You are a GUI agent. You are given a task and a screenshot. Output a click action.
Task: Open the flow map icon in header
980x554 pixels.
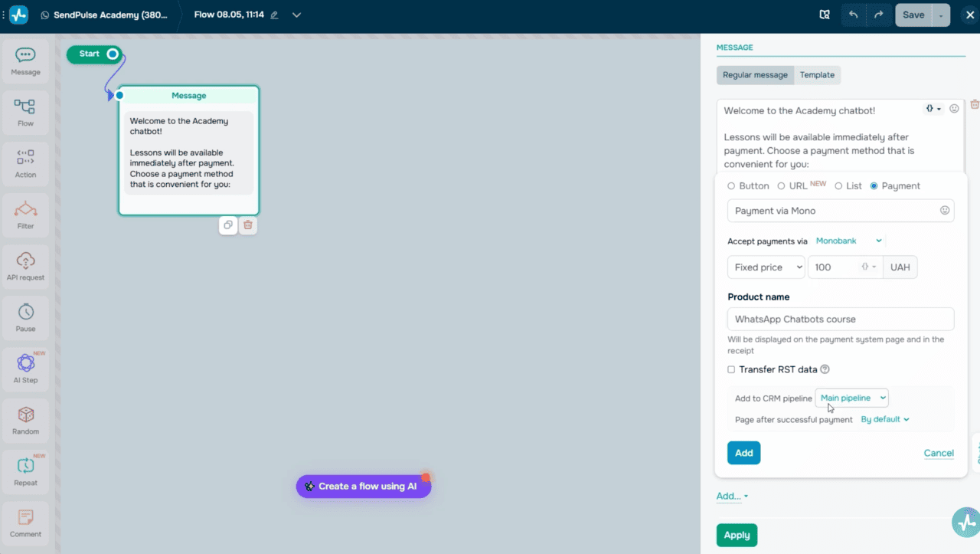pos(825,15)
